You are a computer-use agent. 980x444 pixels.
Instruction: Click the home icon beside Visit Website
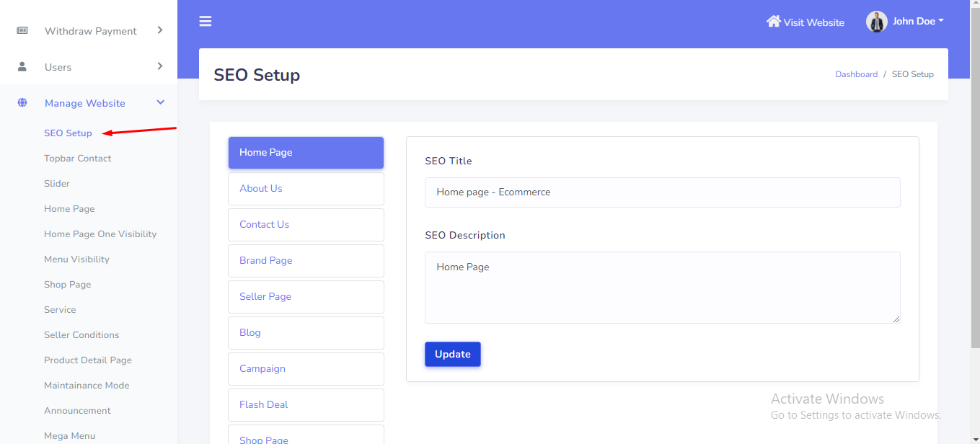pos(773,22)
